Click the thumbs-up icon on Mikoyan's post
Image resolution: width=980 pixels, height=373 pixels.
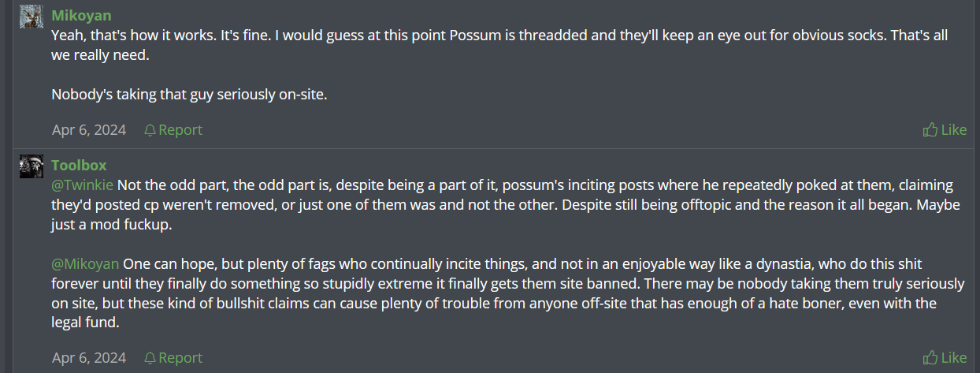(930, 130)
